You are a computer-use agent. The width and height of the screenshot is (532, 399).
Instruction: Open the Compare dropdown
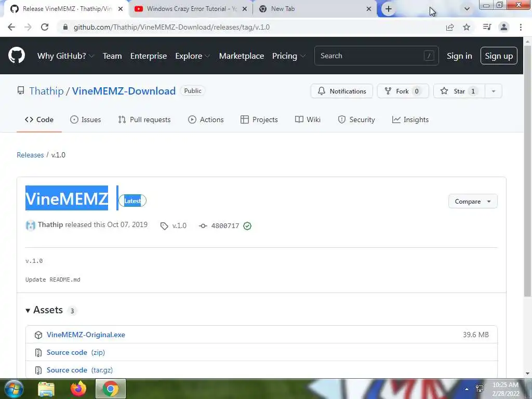pyautogui.click(x=473, y=201)
